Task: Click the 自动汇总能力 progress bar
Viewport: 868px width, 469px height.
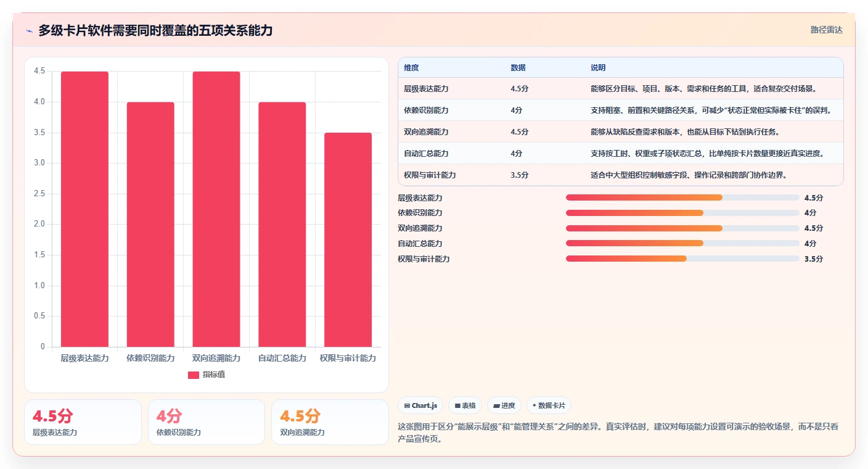Action: pos(682,243)
